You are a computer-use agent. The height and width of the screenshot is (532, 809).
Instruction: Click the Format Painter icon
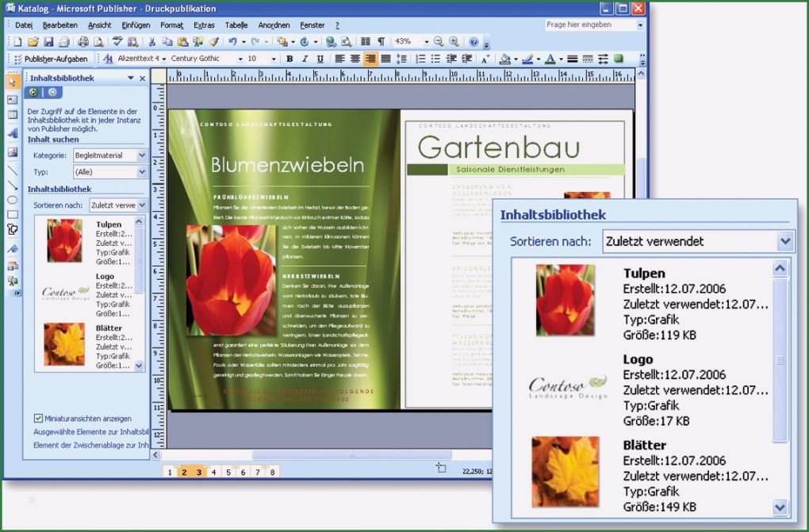(215, 41)
